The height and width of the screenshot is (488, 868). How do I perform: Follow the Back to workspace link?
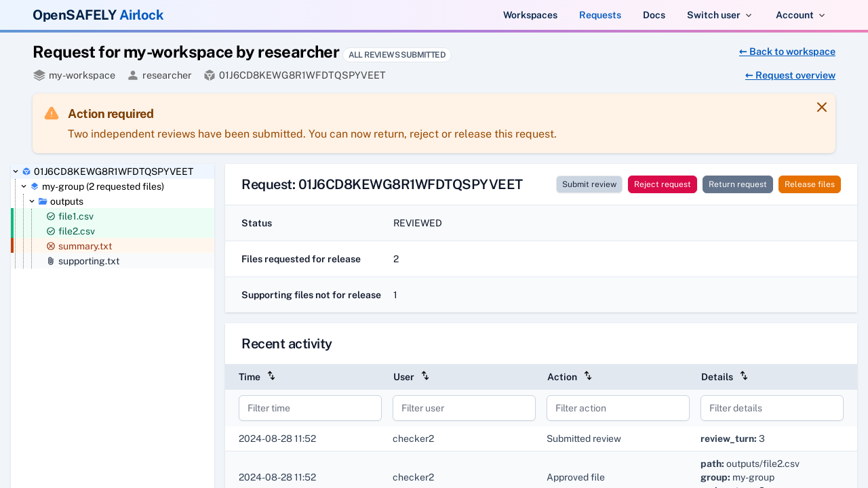pyautogui.click(x=787, y=52)
